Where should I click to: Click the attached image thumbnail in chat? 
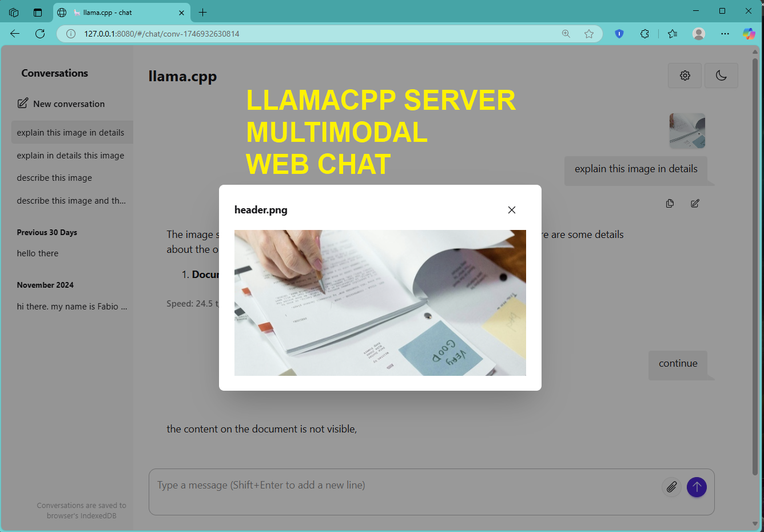point(687,131)
